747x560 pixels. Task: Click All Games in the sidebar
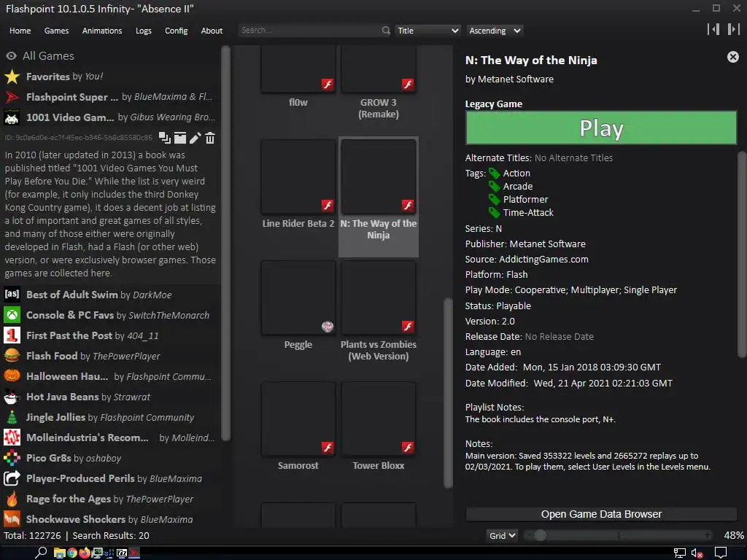click(x=48, y=55)
